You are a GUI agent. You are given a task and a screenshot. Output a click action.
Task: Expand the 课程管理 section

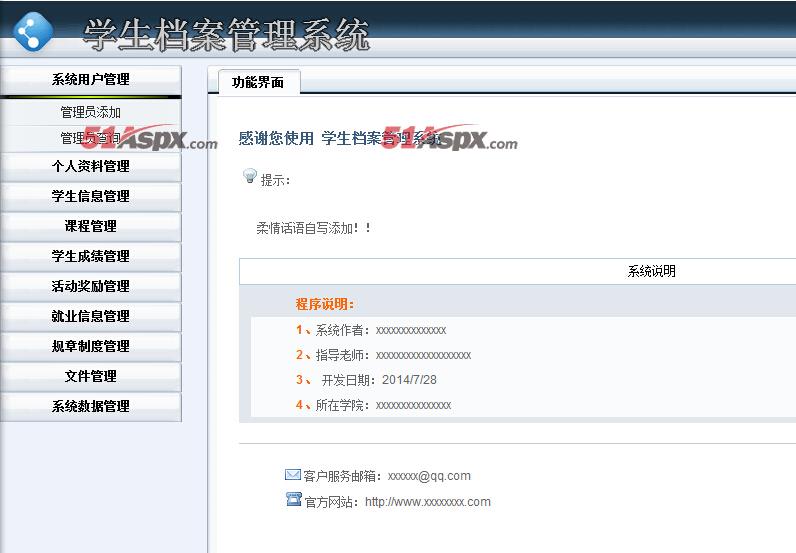tap(91, 226)
